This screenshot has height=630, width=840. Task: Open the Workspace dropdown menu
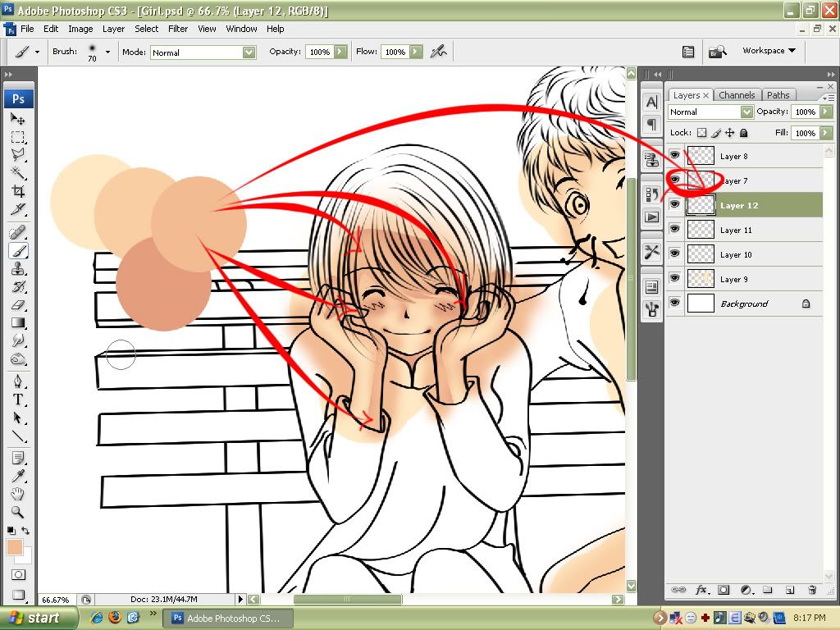pos(769,51)
